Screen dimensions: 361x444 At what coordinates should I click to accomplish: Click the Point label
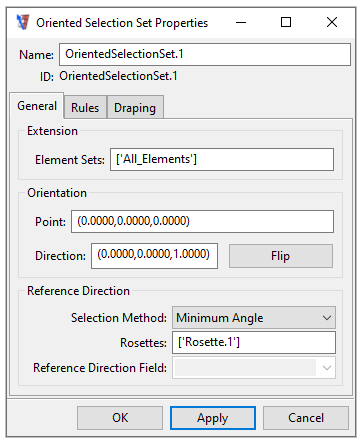point(50,222)
